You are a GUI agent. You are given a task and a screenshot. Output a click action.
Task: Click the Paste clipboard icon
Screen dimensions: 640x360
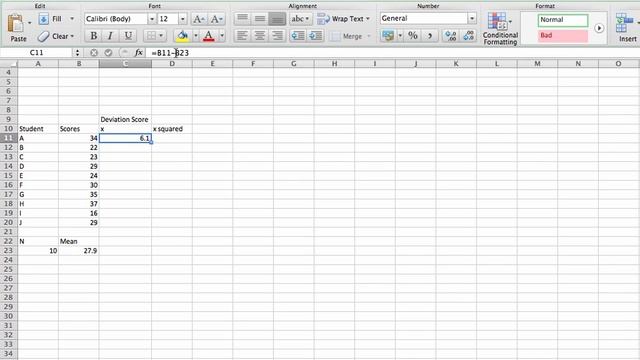(x=16, y=23)
